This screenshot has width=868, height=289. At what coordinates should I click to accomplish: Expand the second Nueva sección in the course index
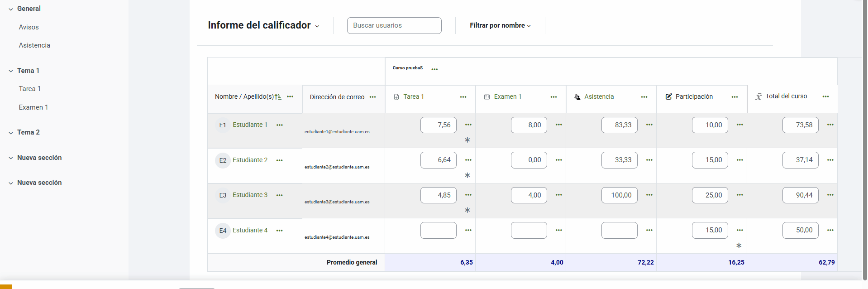click(11, 183)
